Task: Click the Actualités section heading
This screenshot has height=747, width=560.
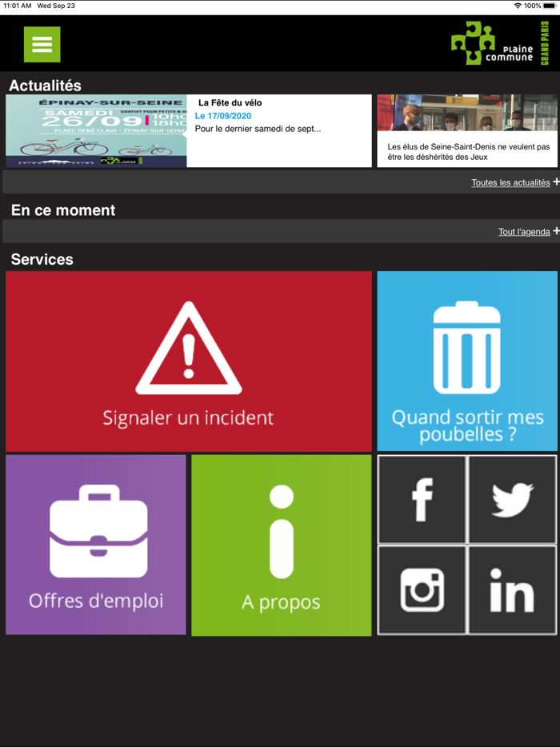Action: (x=46, y=86)
